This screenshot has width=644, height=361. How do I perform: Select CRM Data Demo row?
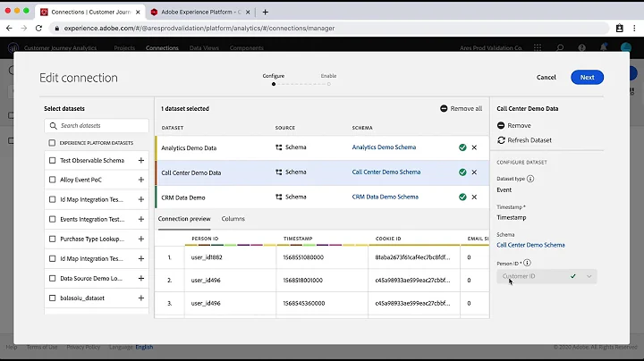(322, 197)
